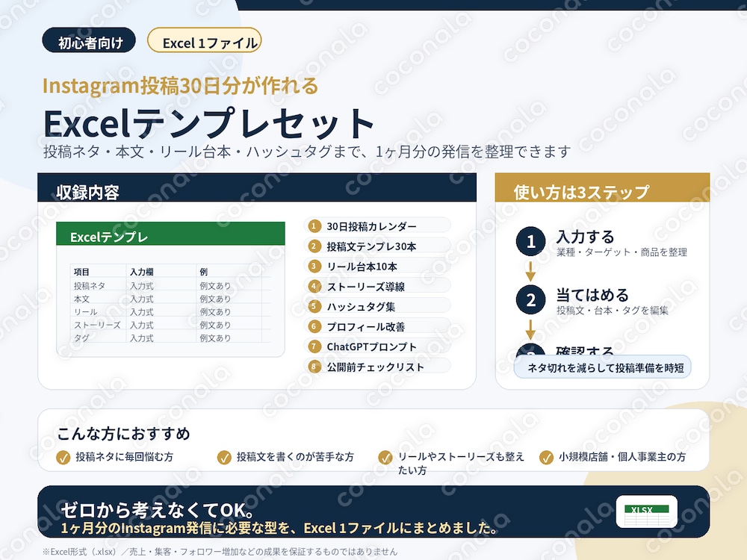The image size is (747, 560).
Task: Click the 使い方は3ステップ header
Action: click(x=602, y=187)
